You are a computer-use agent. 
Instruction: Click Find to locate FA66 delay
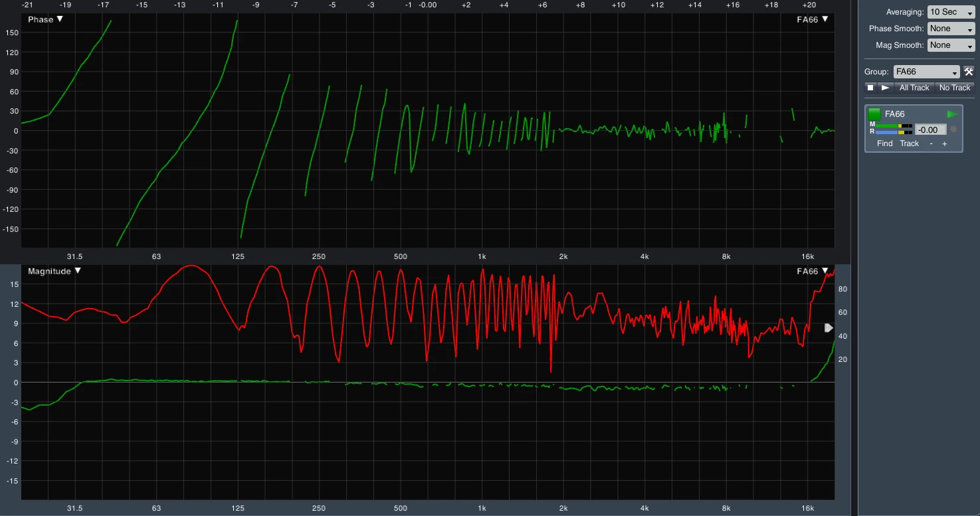tap(884, 143)
